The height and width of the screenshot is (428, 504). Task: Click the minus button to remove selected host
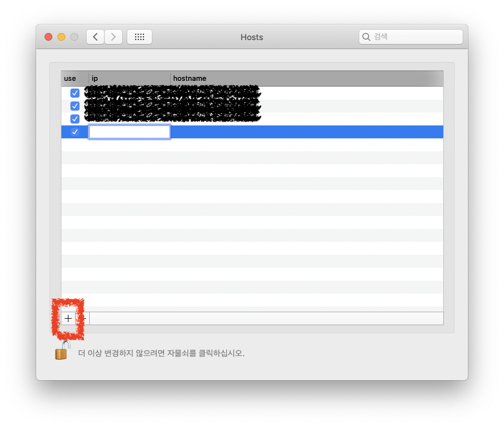click(83, 318)
